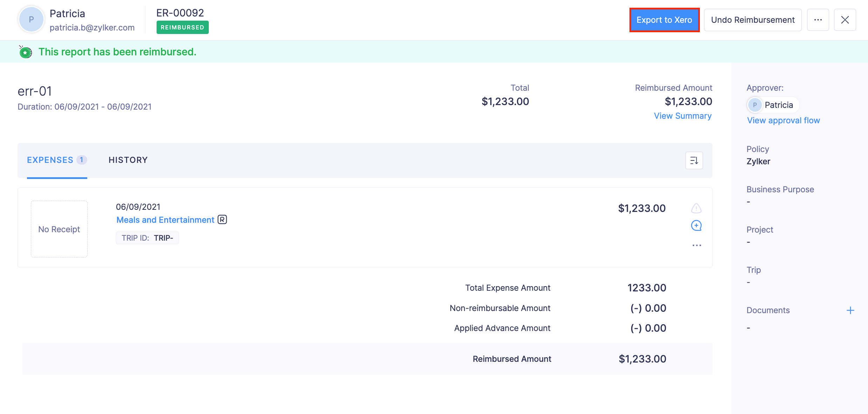Click the No Receipt placeholder
Viewport: 868px width, 414px height.
[x=59, y=229]
